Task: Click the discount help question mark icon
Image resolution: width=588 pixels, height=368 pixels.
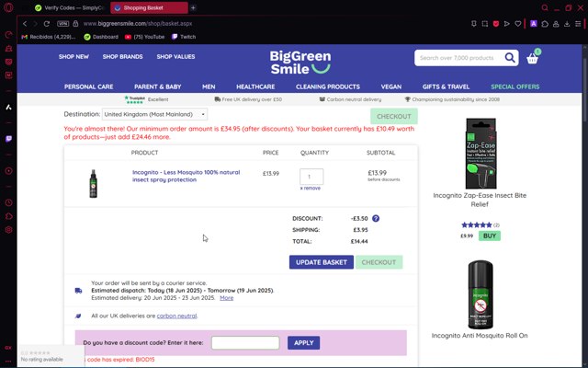Action: [376, 218]
